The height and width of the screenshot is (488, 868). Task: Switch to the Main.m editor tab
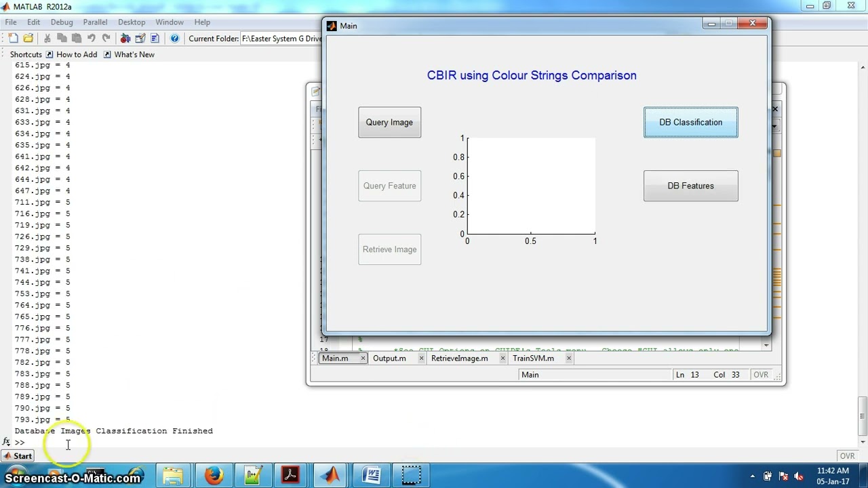335,359
